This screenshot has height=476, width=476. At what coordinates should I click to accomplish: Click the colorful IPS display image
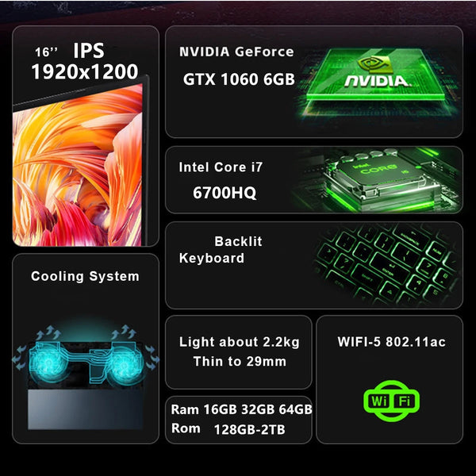tap(78, 166)
